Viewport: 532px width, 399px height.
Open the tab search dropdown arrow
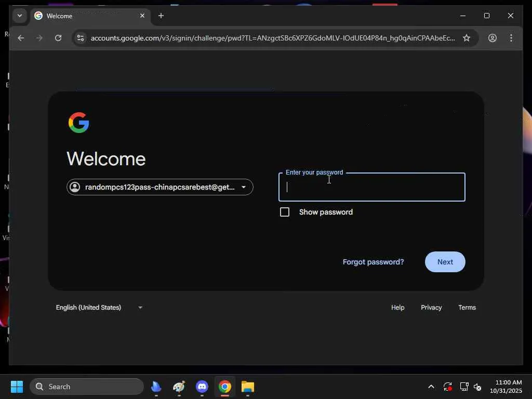[x=20, y=16]
